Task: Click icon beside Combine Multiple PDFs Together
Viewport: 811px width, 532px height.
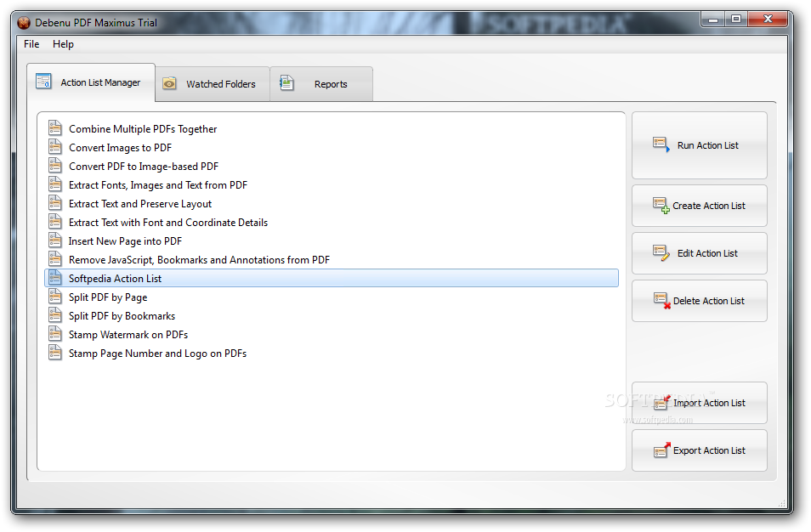Action: [54, 127]
